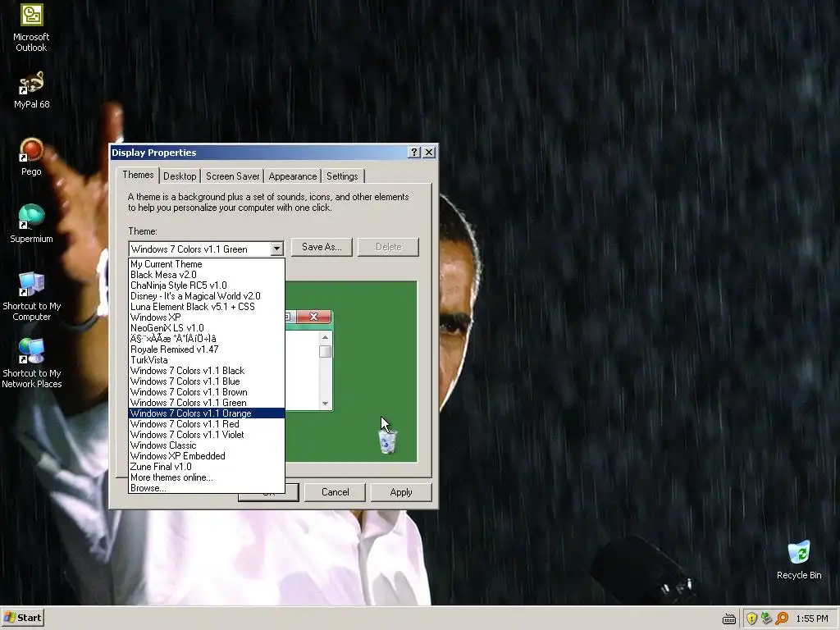This screenshot has width=840, height=630.
Task: Open the Appearance tab
Action: tap(293, 176)
